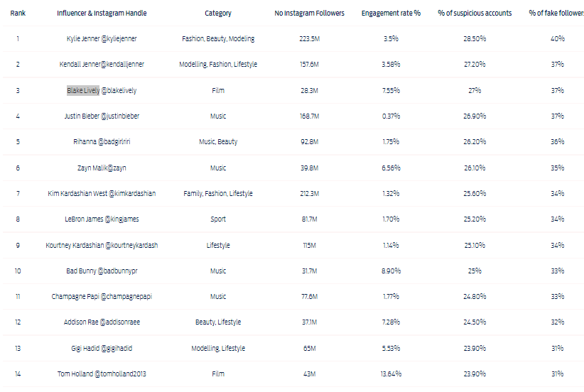Click the Rank column header
Image resolution: width=584 pixels, height=392 pixels.
18,13
